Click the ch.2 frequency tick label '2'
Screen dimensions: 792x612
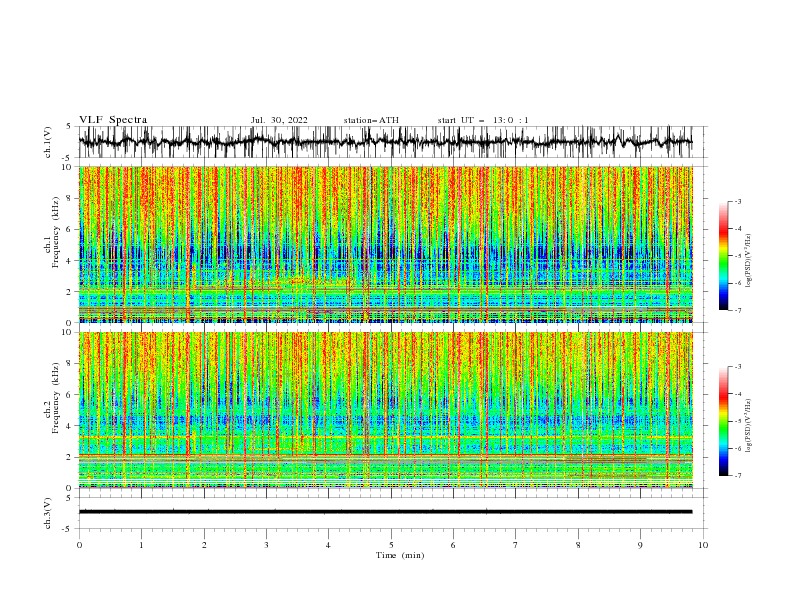(69, 457)
